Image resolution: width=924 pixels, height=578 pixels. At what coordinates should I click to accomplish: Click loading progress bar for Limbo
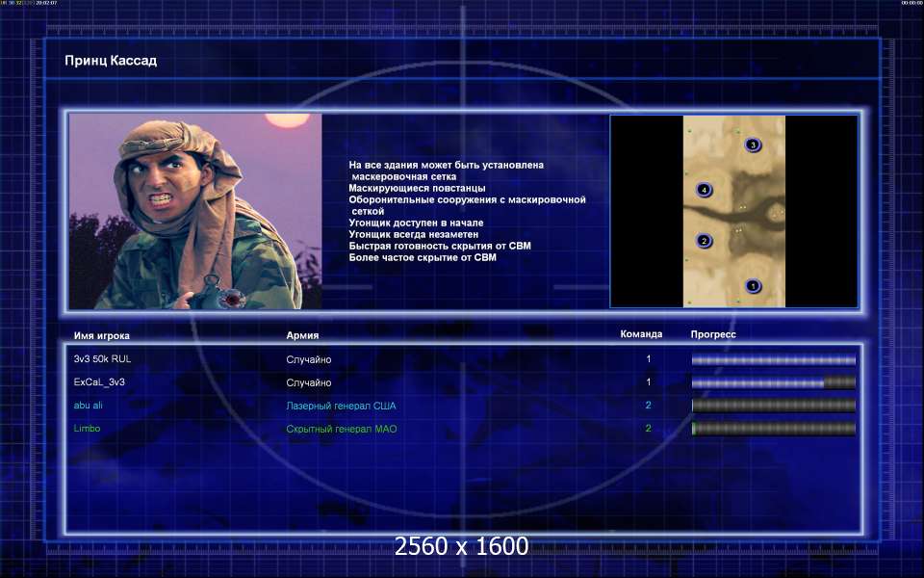click(x=774, y=429)
